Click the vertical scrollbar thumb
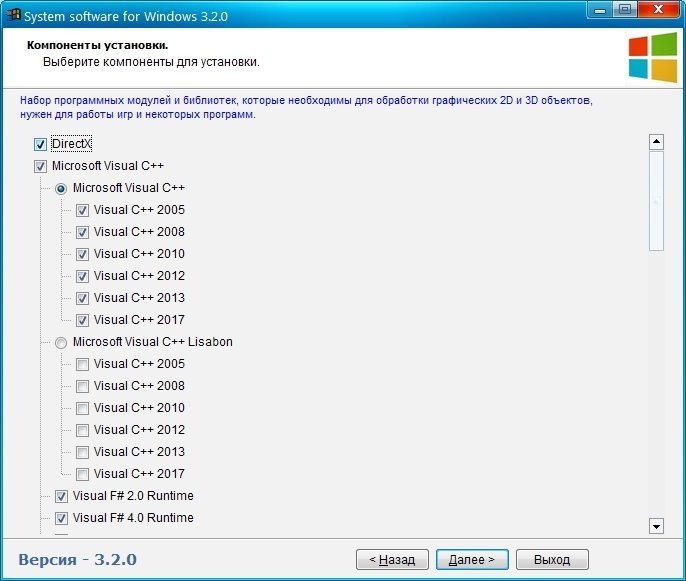This screenshot has width=686, height=581. click(656, 201)
